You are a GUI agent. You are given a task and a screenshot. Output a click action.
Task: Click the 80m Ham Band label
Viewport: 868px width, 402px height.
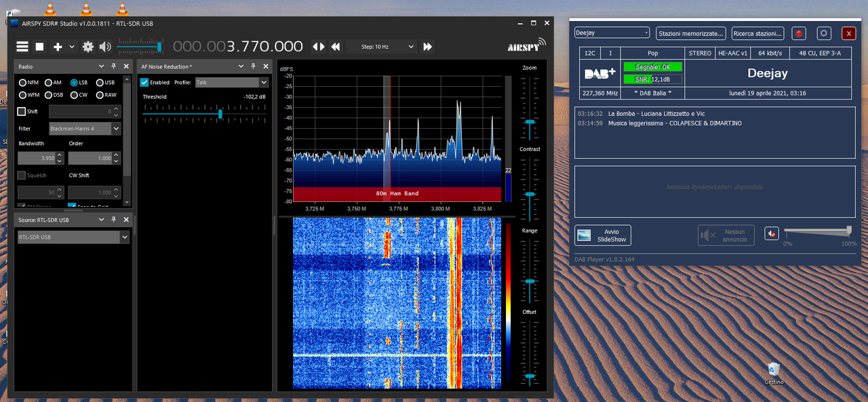click(x=397, y=193)
